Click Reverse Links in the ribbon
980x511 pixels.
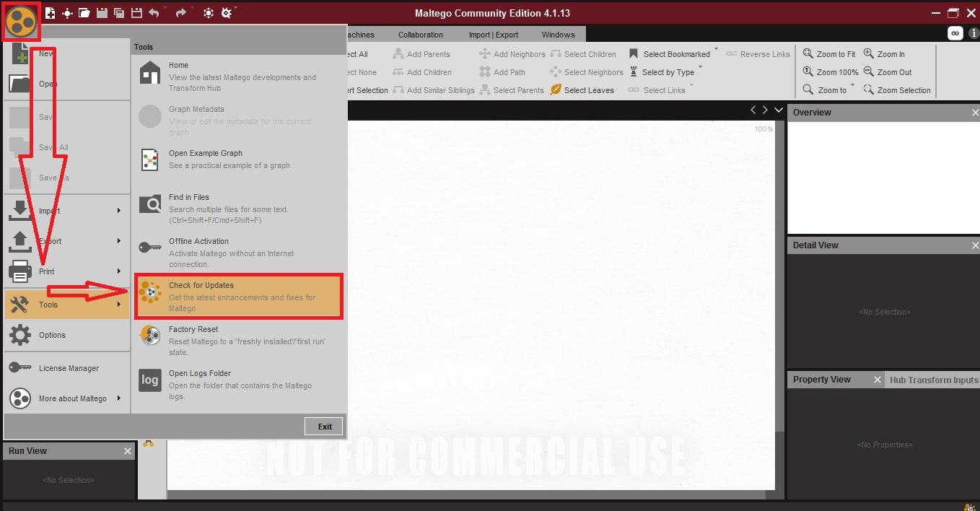[758, 54]
